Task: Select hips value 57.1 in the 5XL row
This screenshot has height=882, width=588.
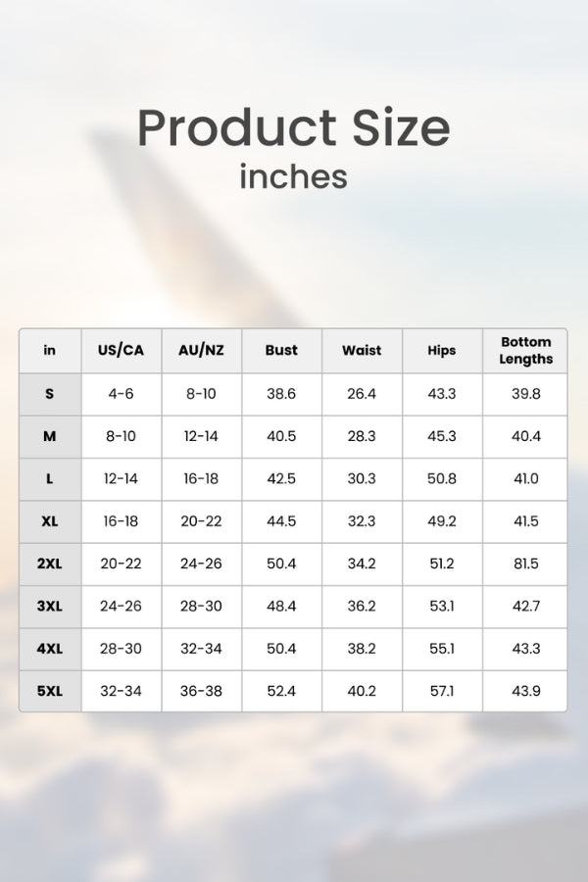Action: (442, 691)
